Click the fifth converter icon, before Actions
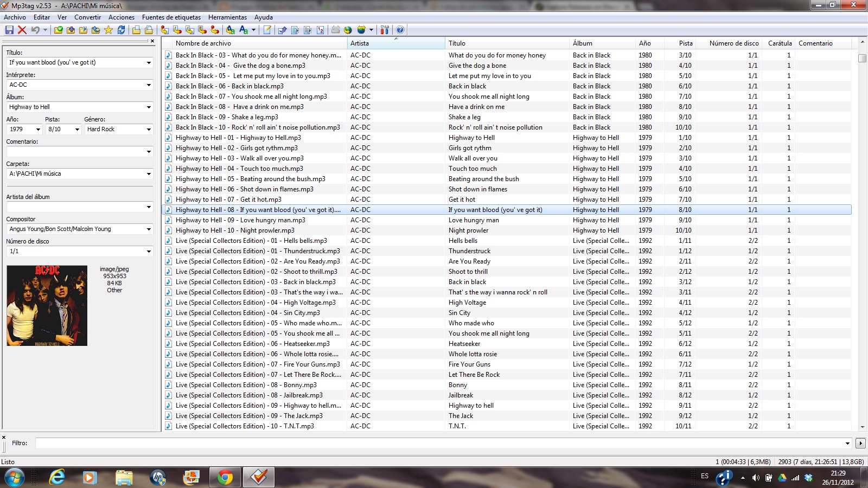 (x=215, y=30)
